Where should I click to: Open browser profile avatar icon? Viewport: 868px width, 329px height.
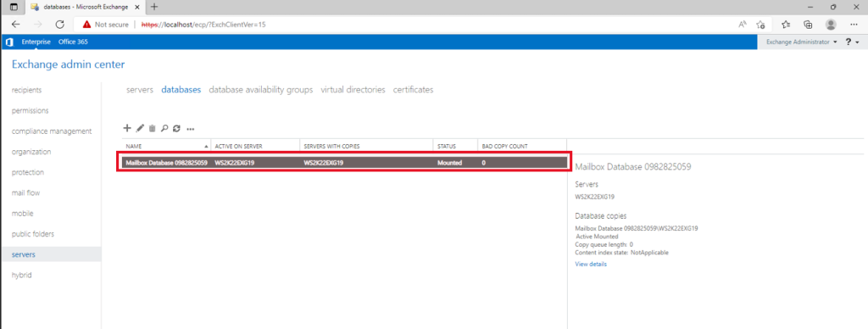[x=831, y=25]
